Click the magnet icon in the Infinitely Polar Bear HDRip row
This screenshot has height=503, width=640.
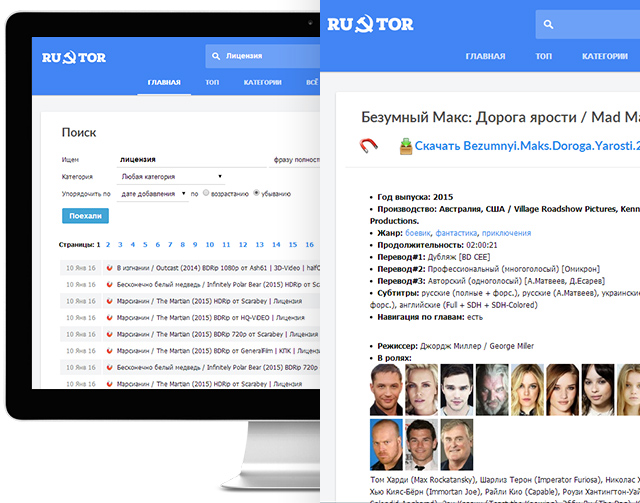[109, 285]
